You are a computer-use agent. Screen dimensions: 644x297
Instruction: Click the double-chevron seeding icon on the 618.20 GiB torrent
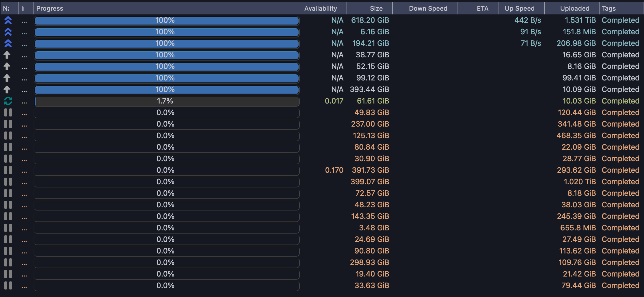[8, 20]
